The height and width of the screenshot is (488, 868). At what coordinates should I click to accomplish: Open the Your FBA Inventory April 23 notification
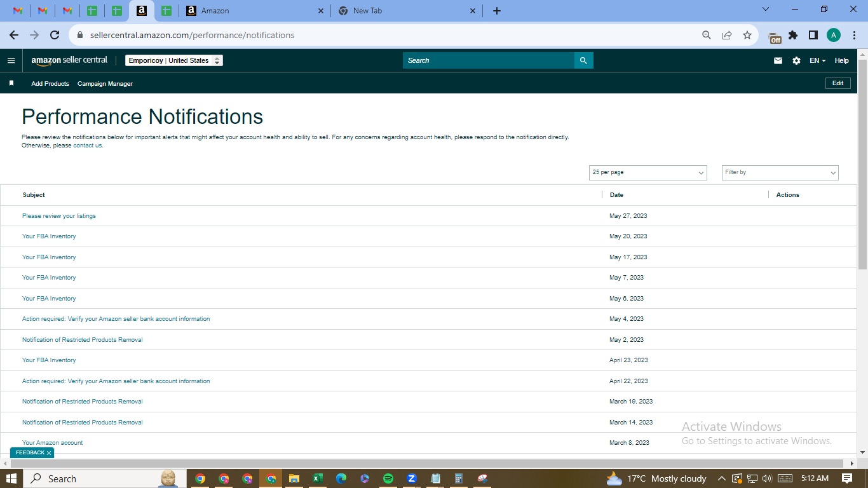click(x=49, y=360)
